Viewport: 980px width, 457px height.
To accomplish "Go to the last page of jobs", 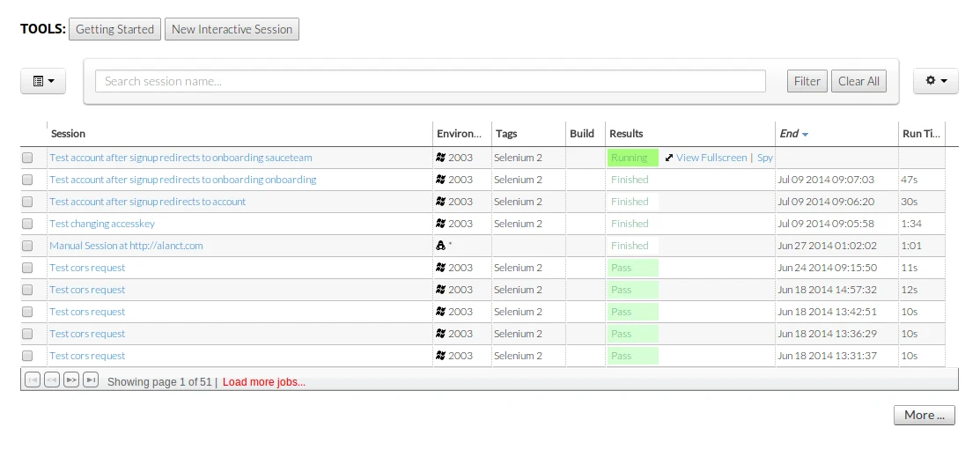I will tap(91, 380).
